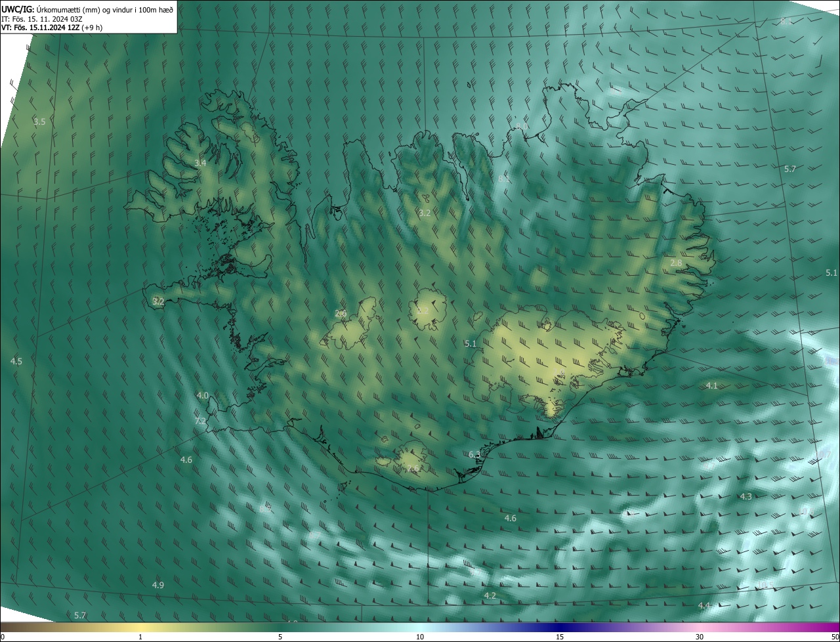Screen dimensions: 840x642
Task: Click the 'VT: Fös. 15.11.2024 12Z (+9 h)' line
Action: pos(52,28)
